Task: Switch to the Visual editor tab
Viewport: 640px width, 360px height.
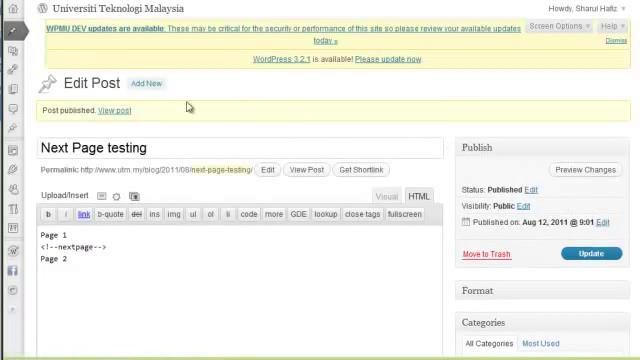Action: pyautogui.click(x=387, y=196)
